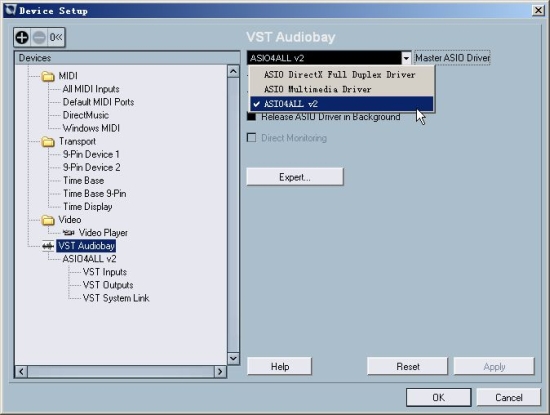Click the devices list scroll-up arrow
The height and width of the screenshot is (415, 550).
233,72
